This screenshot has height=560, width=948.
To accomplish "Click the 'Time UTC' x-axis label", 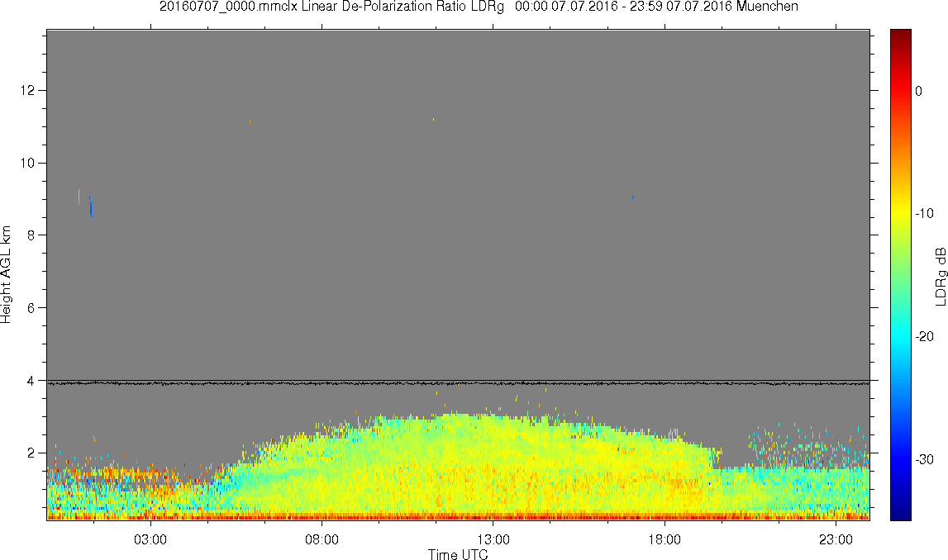I will tap(458, 554).
